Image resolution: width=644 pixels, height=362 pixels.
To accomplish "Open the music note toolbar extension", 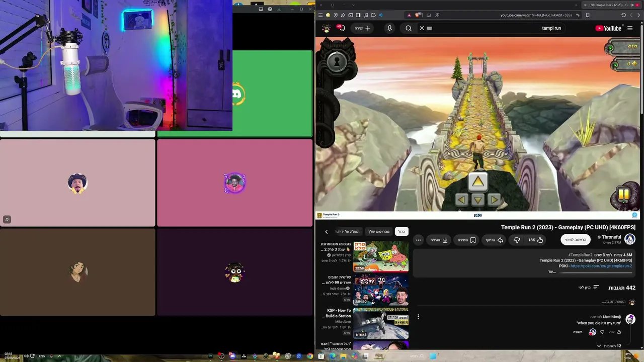I will click(365, 15).
